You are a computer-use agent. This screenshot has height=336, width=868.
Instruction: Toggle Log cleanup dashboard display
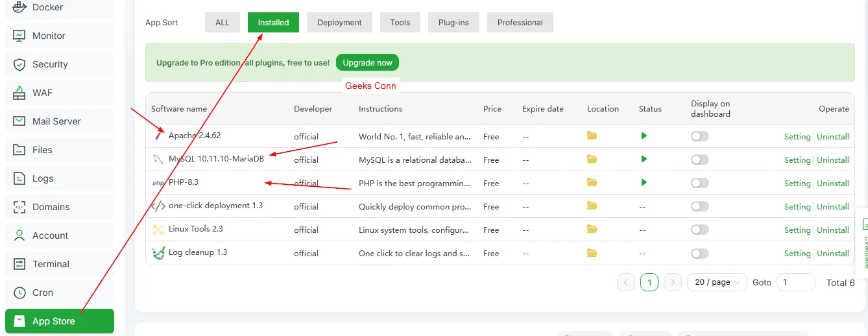[x=700, y=253]
